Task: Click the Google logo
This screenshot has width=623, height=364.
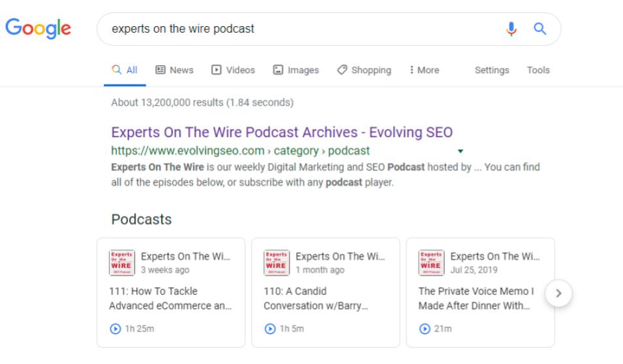Action: tap(38, 28)
